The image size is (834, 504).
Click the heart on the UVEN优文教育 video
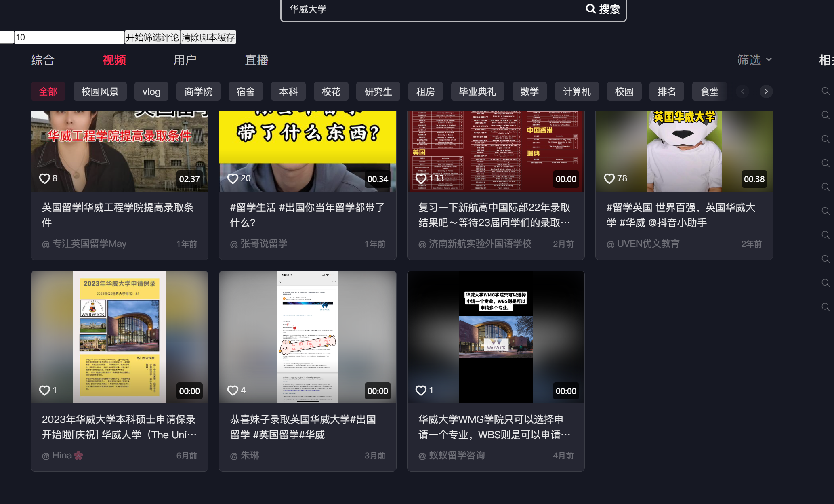tap(609, 178)
